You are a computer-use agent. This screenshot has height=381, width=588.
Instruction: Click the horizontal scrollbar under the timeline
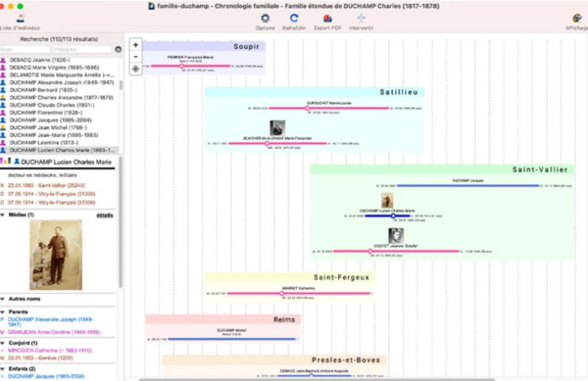point(317,379)
